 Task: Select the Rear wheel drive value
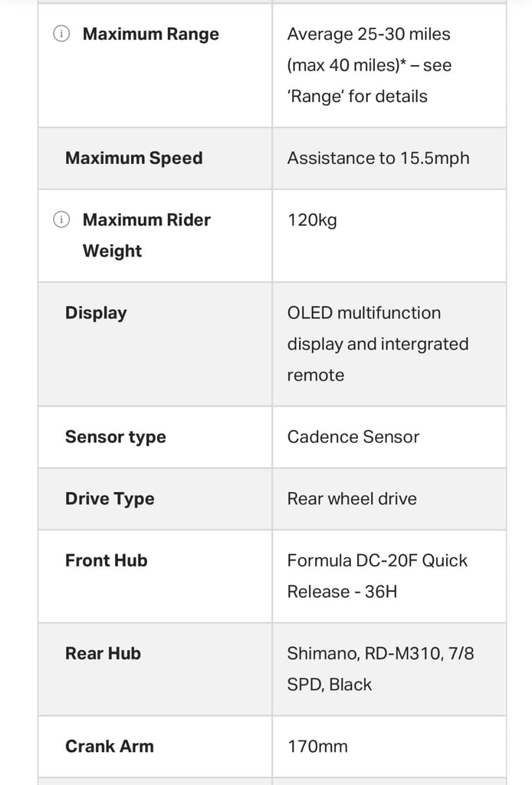(352, 499)
